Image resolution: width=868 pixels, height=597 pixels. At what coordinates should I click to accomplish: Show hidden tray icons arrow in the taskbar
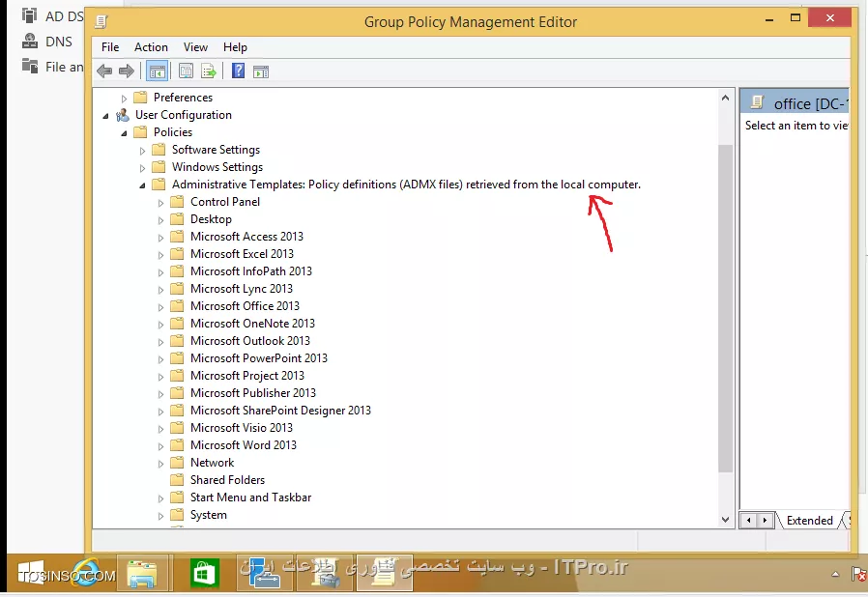(835, 575)
